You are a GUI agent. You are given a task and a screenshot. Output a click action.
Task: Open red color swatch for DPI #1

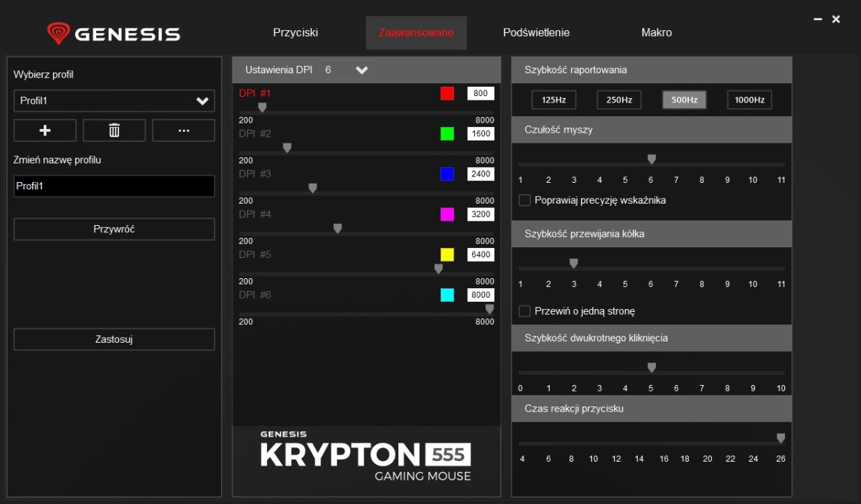[448, 93]
